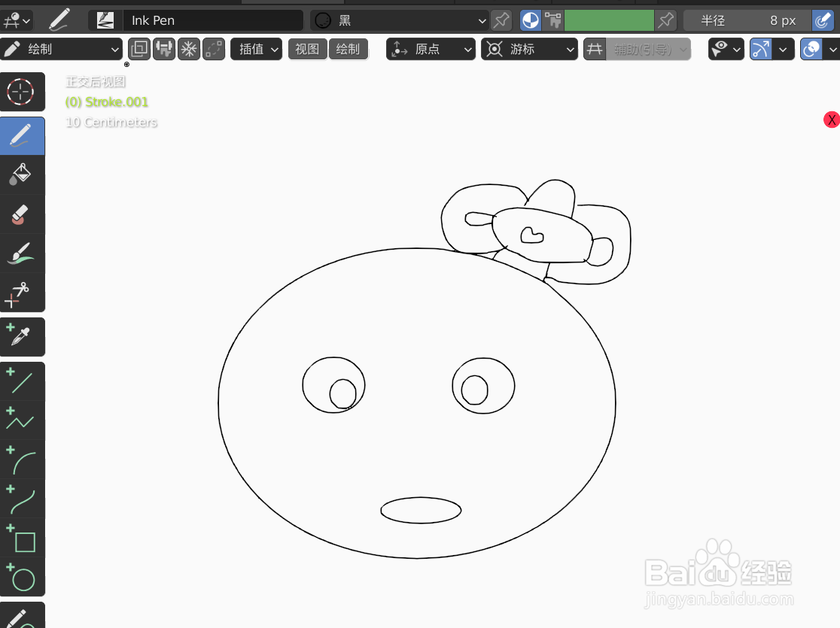Edit the Ink Pen brush name field

pyautogui.click(x=213, y=20)
